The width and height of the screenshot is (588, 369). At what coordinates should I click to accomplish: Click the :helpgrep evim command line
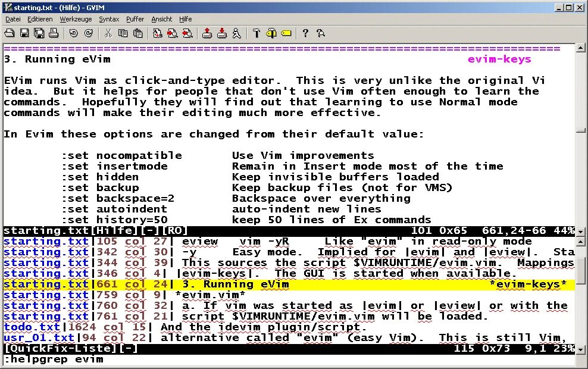[x=54, y=359]
